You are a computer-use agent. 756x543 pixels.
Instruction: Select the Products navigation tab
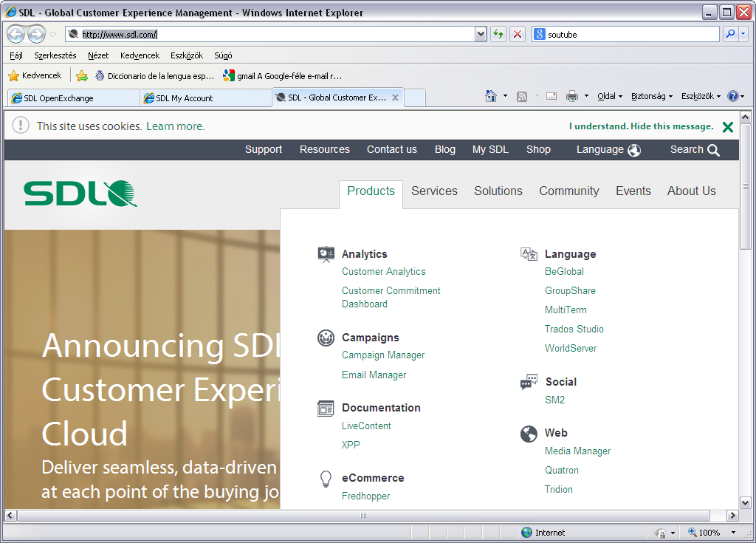pos(371,191)
